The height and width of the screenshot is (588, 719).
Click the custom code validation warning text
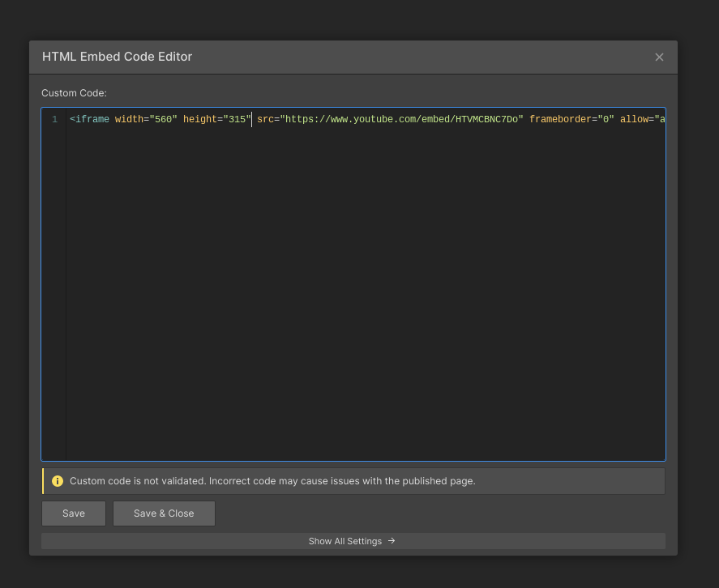(272, 481)
